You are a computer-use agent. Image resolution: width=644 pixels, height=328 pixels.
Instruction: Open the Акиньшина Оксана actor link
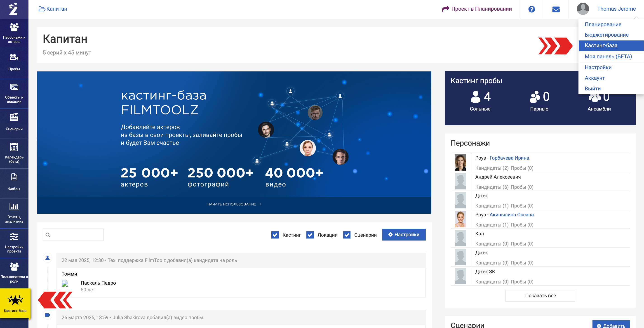[512, 215]
